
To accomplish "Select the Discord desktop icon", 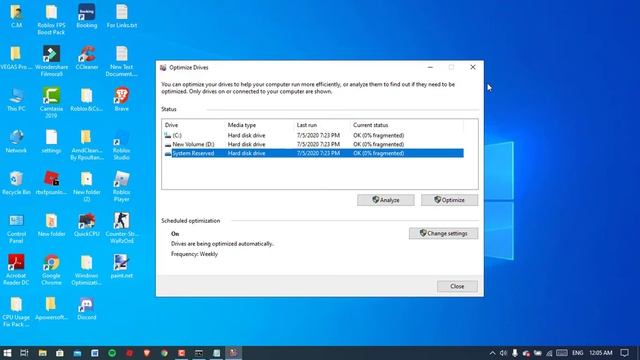I will tap(87, 309).
